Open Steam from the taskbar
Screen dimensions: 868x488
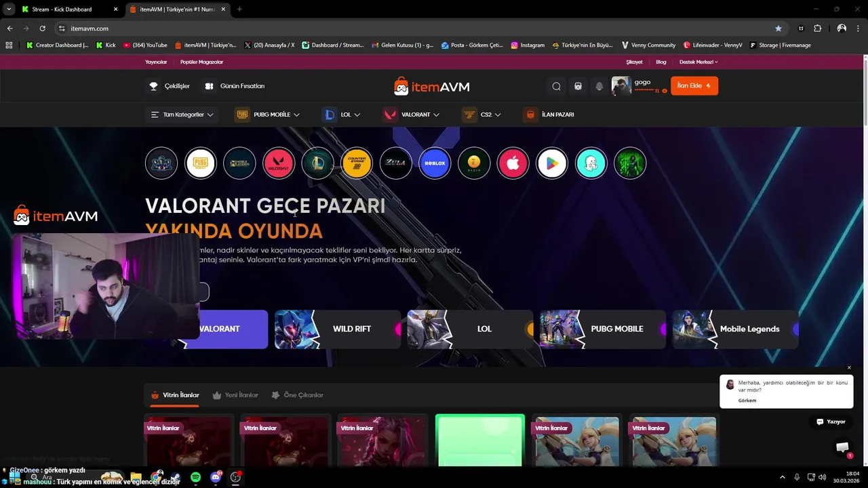click(176, 477)
